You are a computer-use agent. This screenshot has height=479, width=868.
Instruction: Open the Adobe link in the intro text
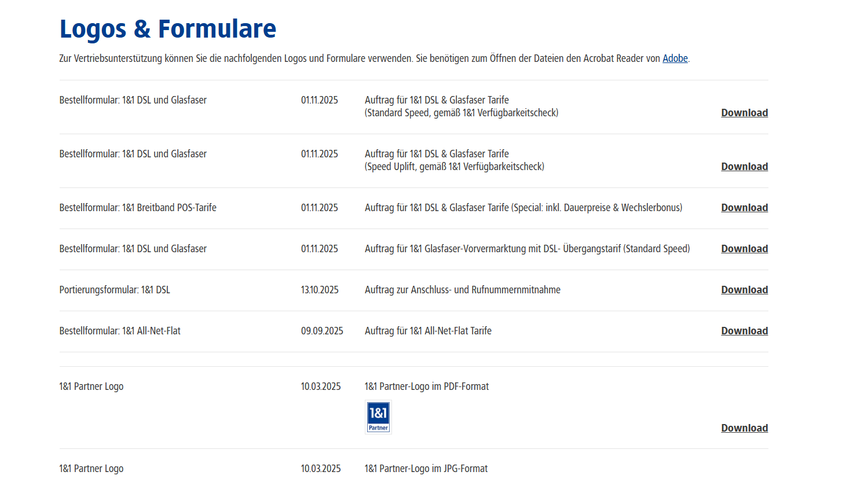click(674, 58)
